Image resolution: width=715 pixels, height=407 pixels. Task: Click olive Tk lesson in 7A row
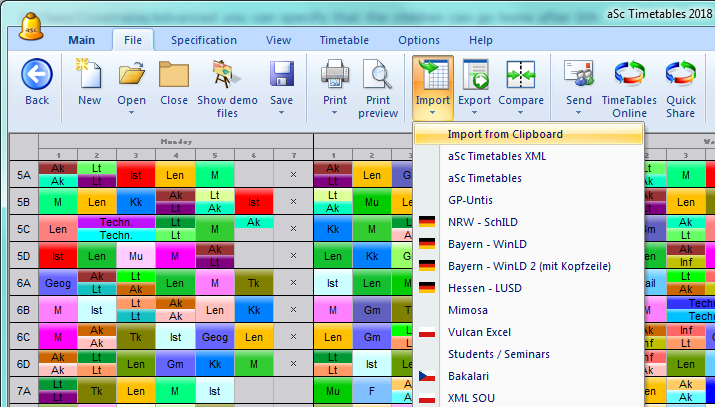click(x=97, y=391)
